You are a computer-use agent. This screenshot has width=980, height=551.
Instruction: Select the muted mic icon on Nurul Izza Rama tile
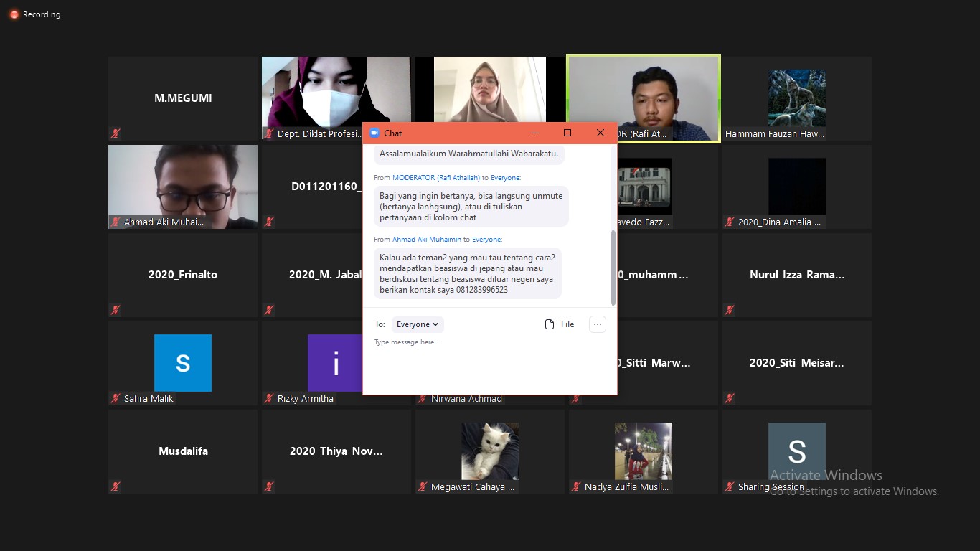[730, 310]
